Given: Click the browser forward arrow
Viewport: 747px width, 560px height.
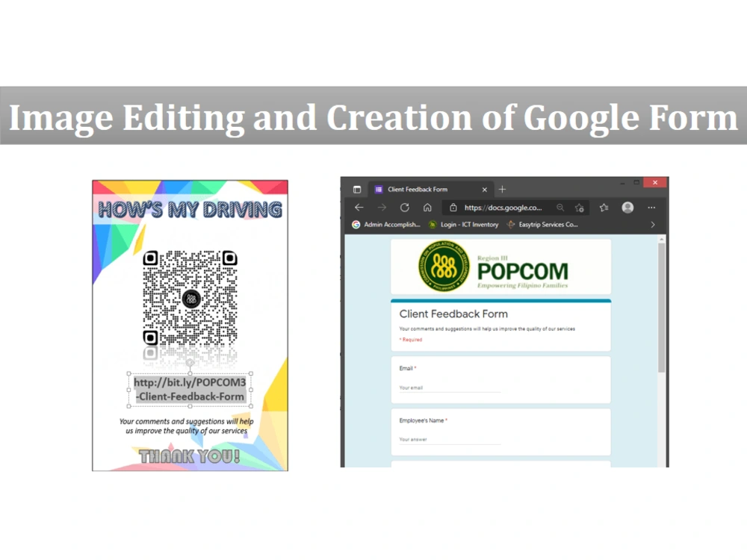Looking at the screenshot, I should pyautogui.click(x=382, y=208).
